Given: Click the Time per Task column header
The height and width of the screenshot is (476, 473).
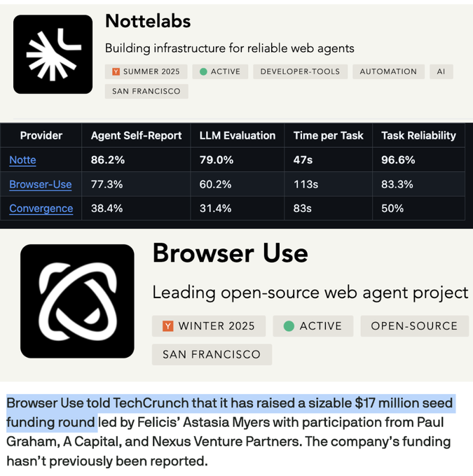Looking at the screenshot, I should pos(328,136).
